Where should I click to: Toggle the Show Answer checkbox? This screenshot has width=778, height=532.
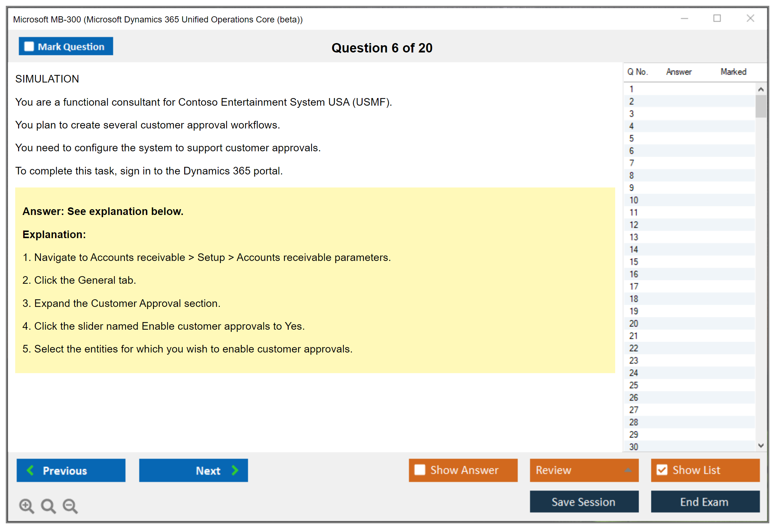point(420,470)
